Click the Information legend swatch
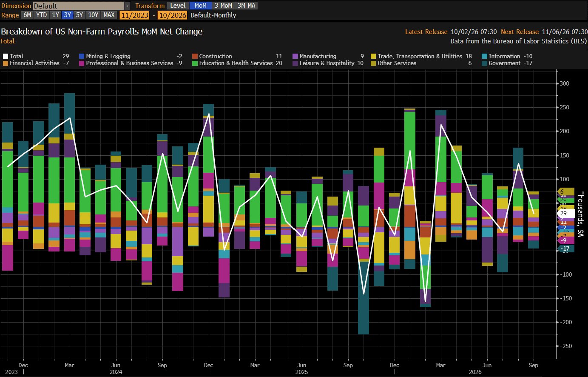 pyautogui.click(x=485, y=56)
